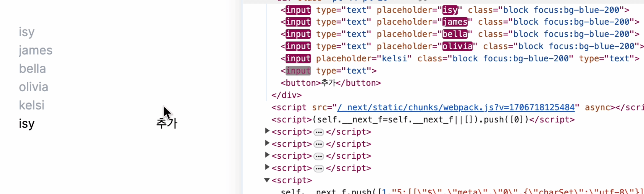Screen dimensions: 644x194
Task: Expand the fourth collapsed script node arrow
Action: pos(267,167)
